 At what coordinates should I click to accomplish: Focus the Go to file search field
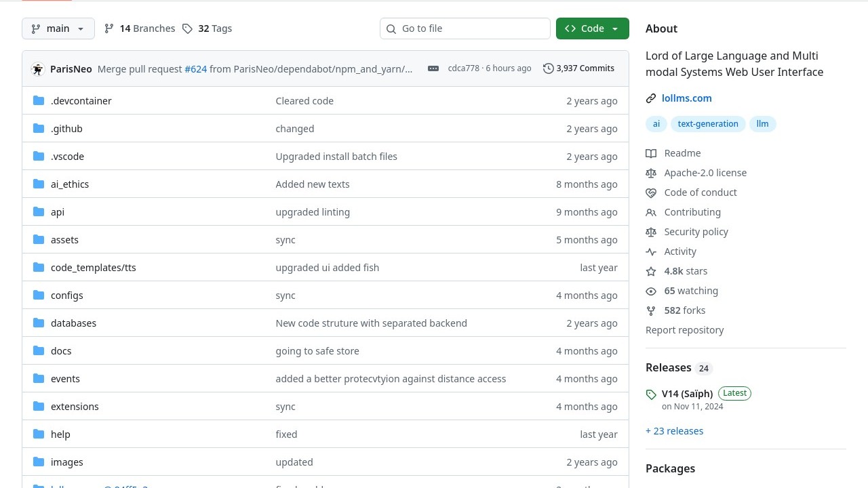[x=465, y=28]
